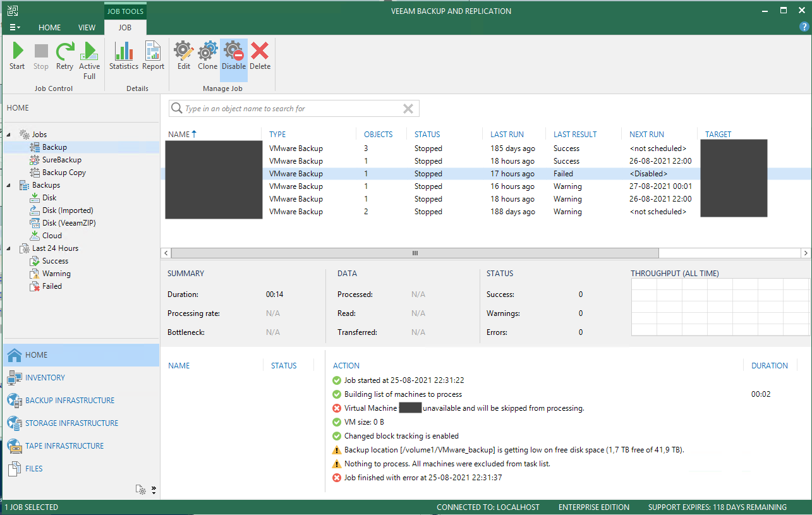Screen dimensions: 812x515
Task: Delete the selected job
Action: click(x=260, y=56)
